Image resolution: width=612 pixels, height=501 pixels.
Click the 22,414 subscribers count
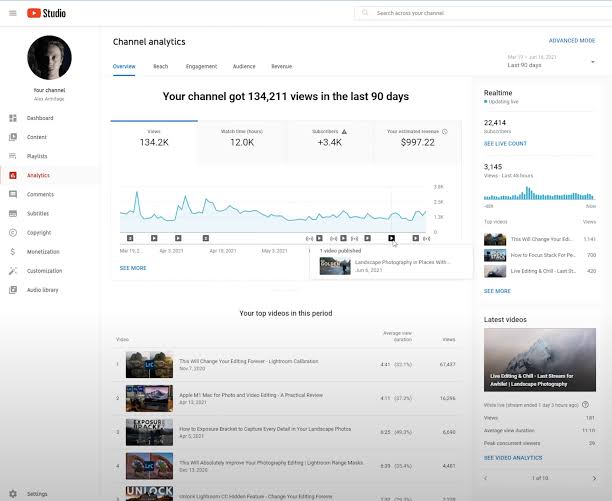(x=495, y=123)
